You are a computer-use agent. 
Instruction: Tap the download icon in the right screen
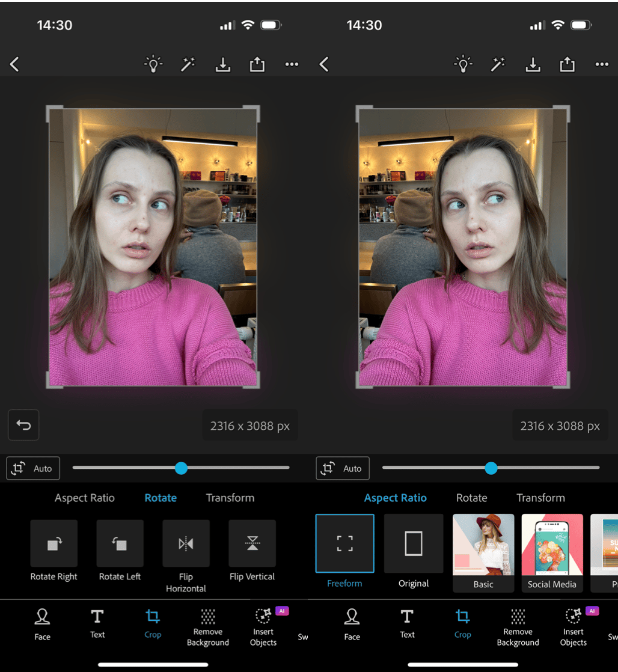(x=533, y=65)
